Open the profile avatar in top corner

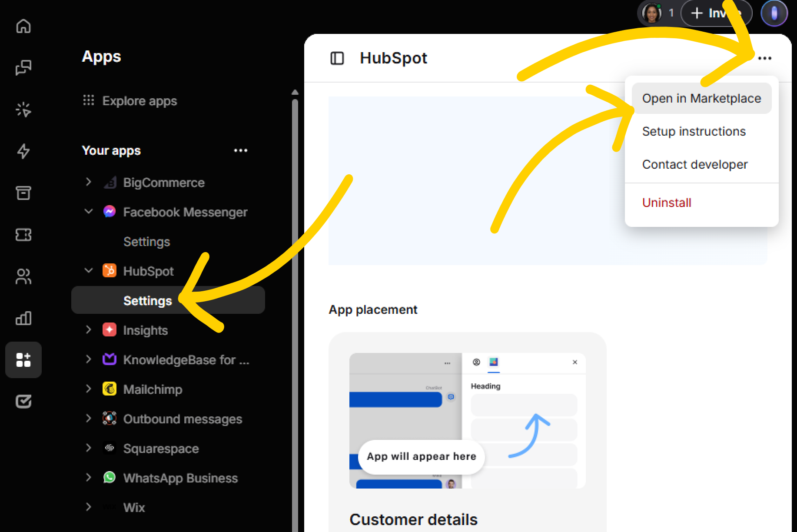tap(774, 13)
